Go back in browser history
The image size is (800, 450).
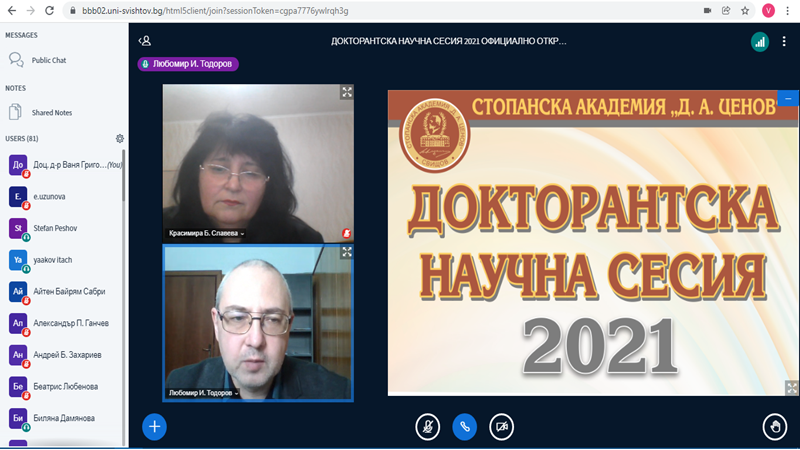[x=11, y=10]
